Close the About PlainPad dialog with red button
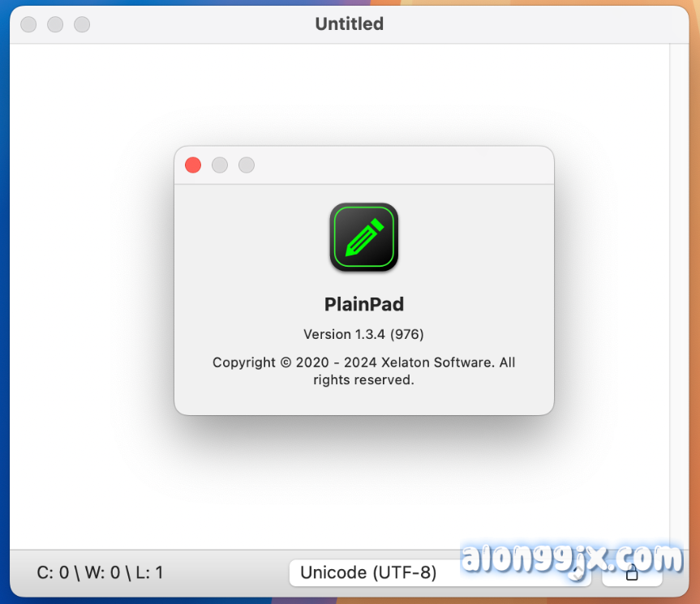Image resolution: width=700 pixels, height=604 pixels. 193,165
